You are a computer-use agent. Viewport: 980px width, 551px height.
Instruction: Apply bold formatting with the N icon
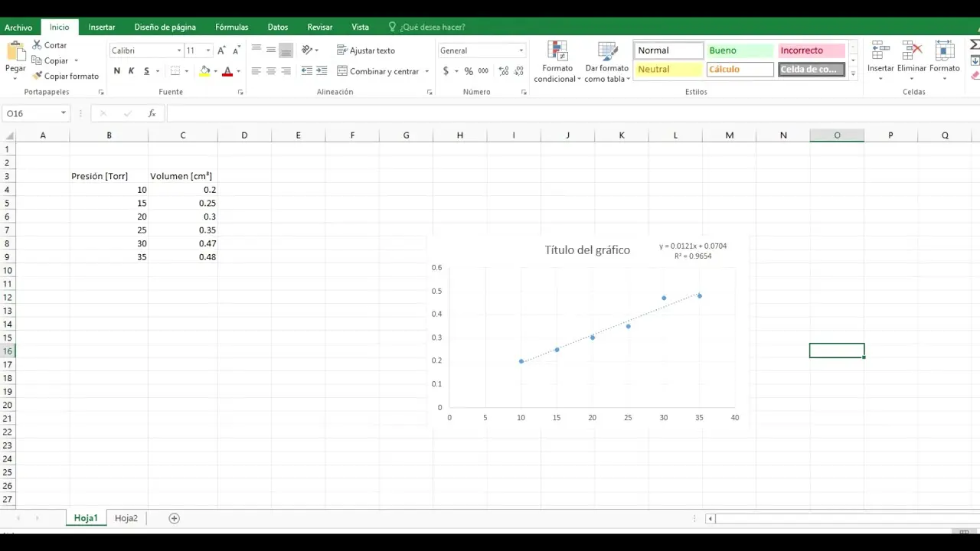[116, 70]
